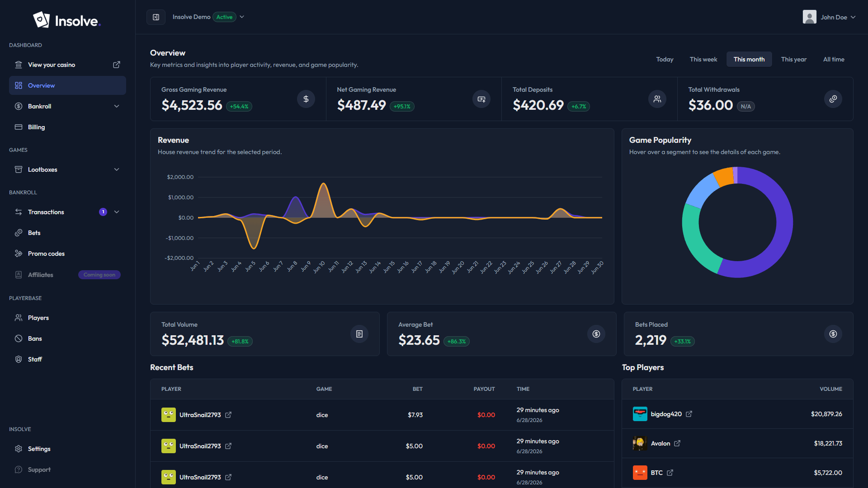Select the Today time range
The width and height of the screenshot is (868, 488).
(x=665, y=59)
